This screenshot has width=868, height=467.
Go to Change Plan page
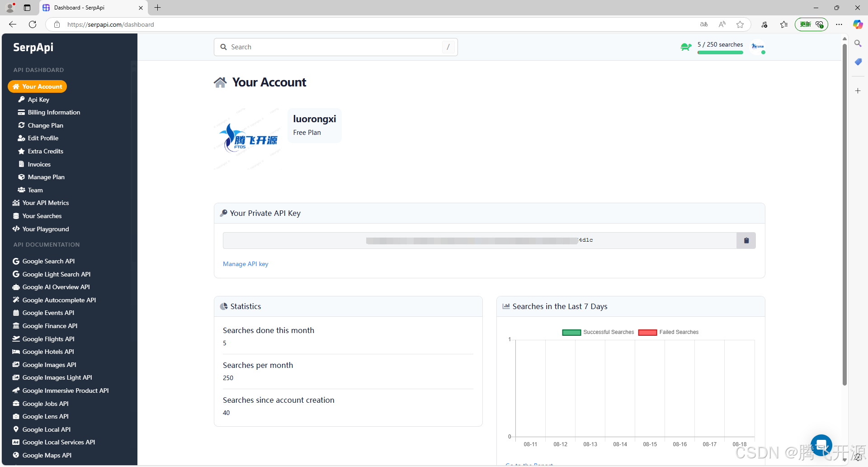(41, 125)
